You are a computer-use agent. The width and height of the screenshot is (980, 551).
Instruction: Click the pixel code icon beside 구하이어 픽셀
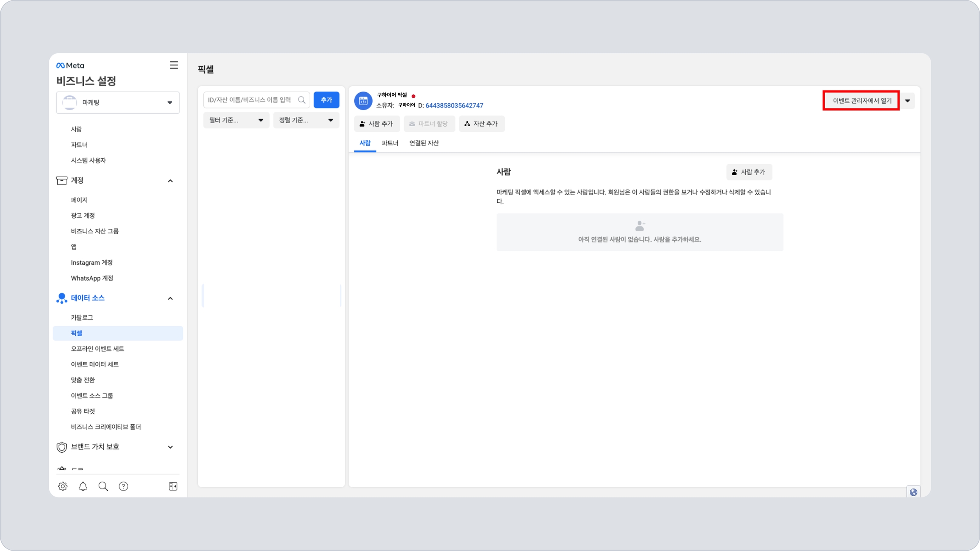click(363, 100)
